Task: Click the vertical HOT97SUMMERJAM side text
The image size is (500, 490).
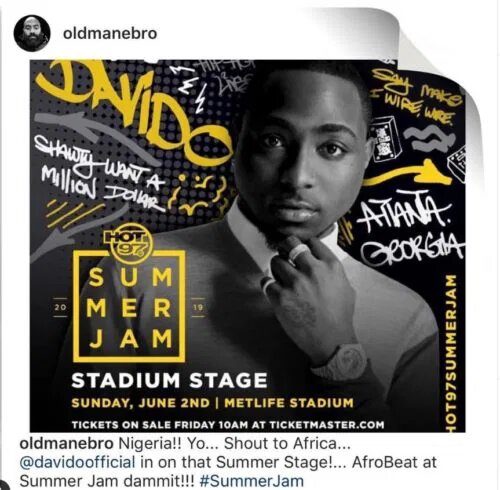Action: point(456,353)
